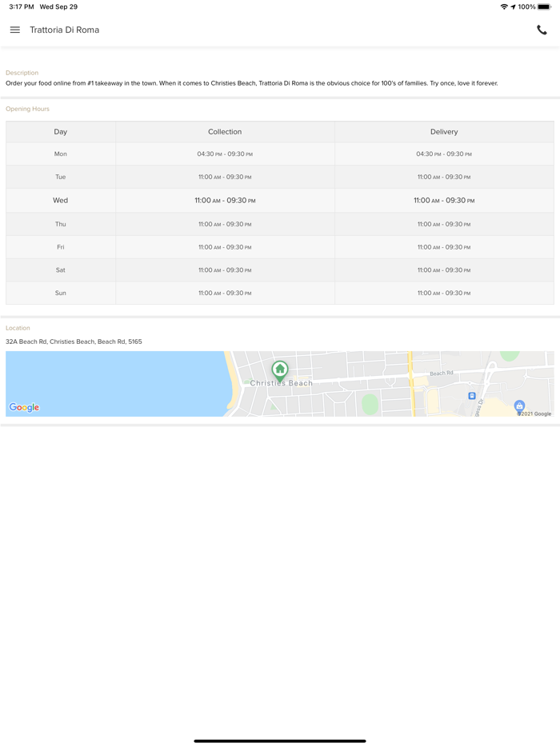Click the Wed Sep 29 date
This screenshot has height=747, width=560.
point(58,6)
